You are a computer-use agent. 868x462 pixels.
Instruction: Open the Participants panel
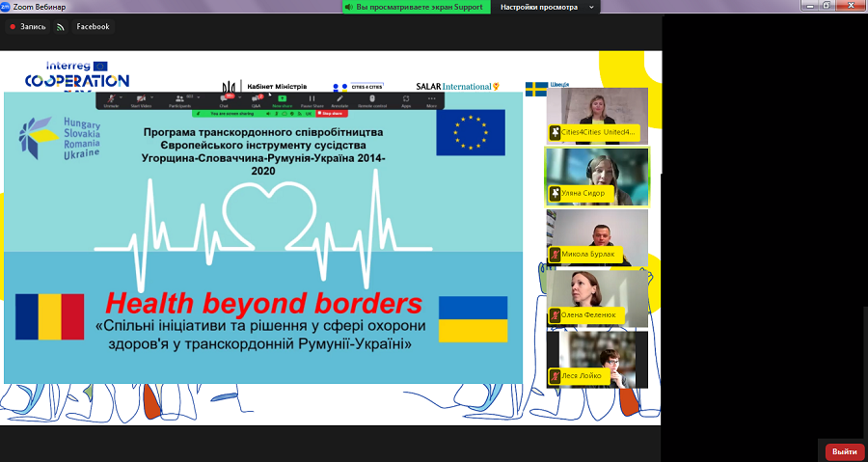coord(177,98)
